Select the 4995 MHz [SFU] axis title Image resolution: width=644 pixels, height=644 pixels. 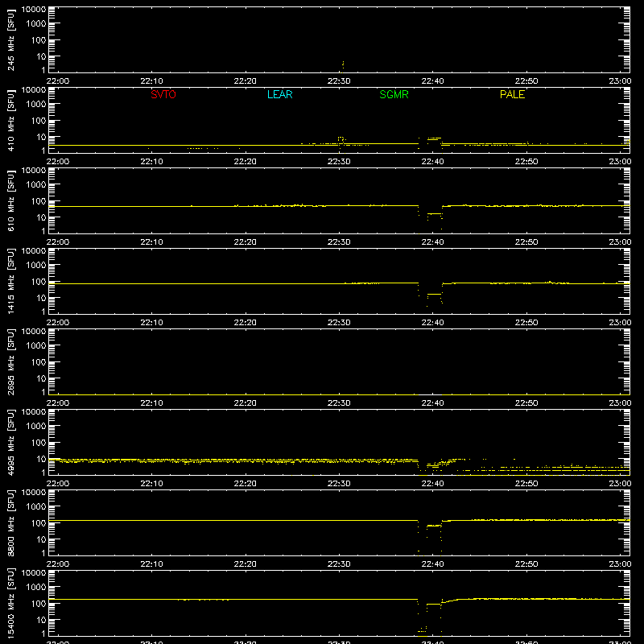click(10, 442)
